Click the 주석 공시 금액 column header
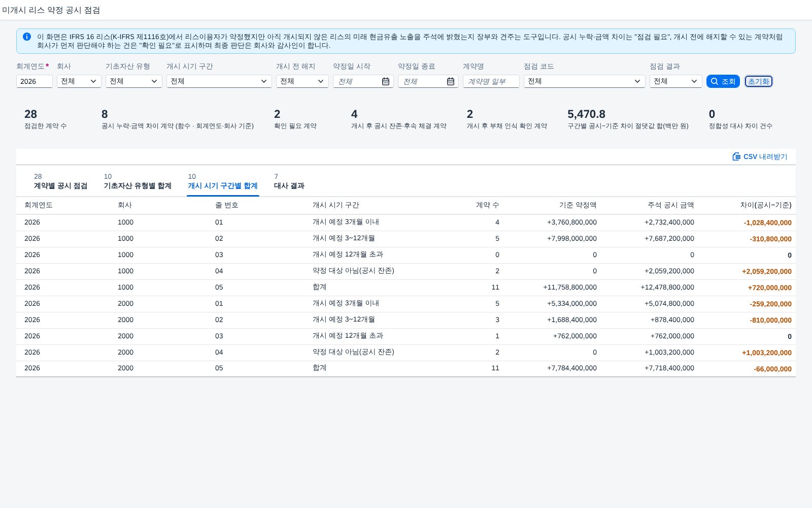Viewport: 812px width, 508px height. pyautogui.click(x=671, y=205)
